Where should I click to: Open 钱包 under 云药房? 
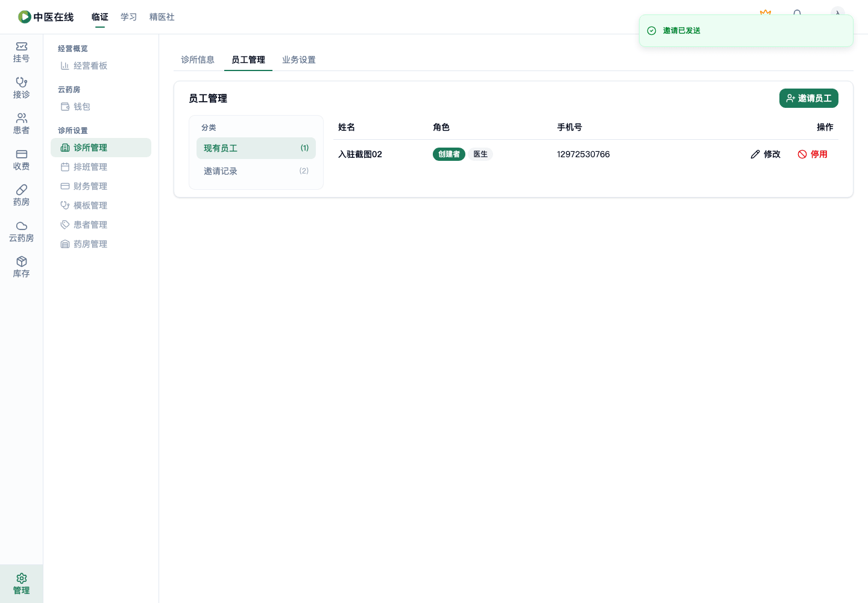click(x=75, y=107)
